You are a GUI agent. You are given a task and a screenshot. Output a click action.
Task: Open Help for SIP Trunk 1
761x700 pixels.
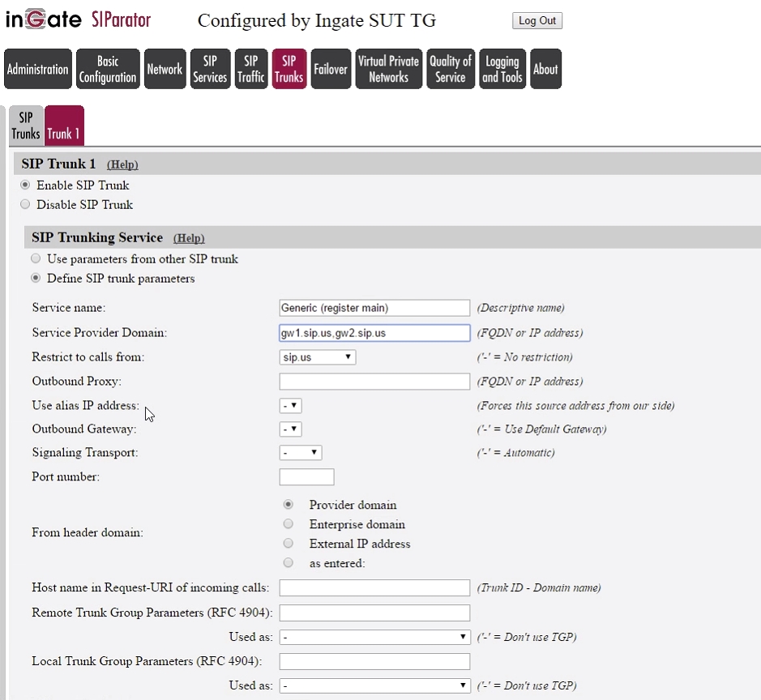[122, 165]
